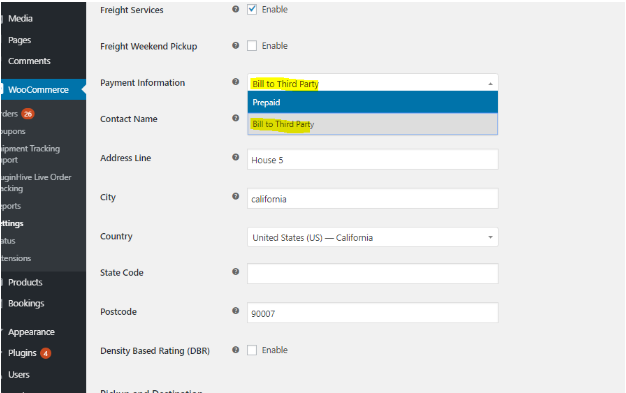Open WooCommerce Orders submenu

pos(10,114)
